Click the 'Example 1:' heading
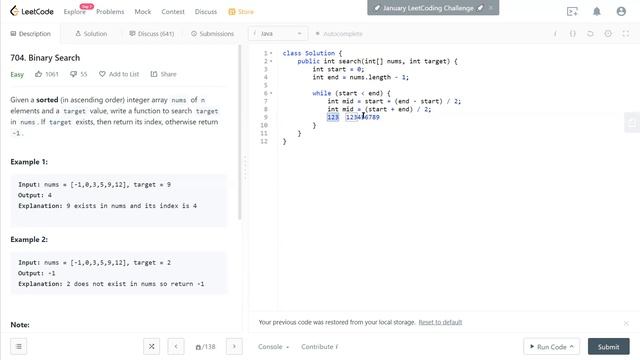Screen dimensions: 640x360 click(29, 162)
